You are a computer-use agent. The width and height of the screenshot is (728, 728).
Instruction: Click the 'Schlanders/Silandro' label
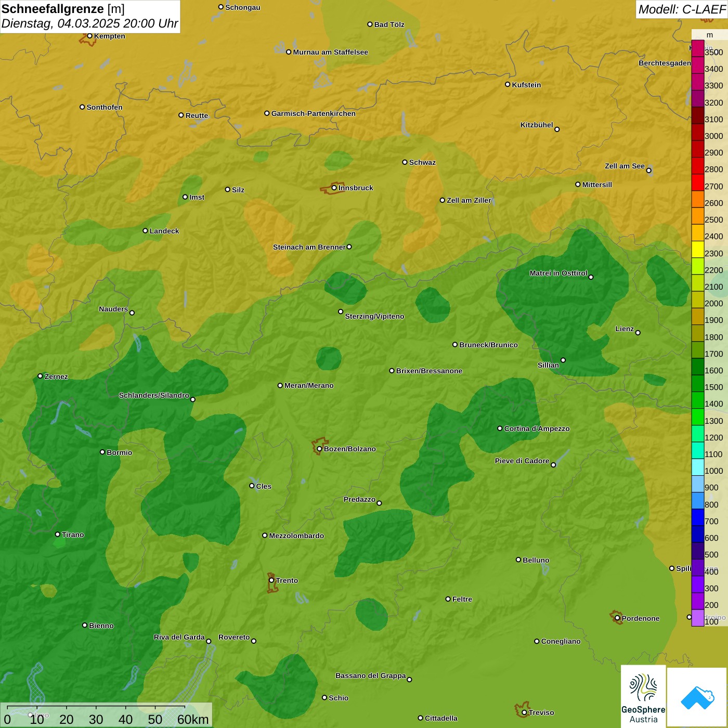coord(154,395)
